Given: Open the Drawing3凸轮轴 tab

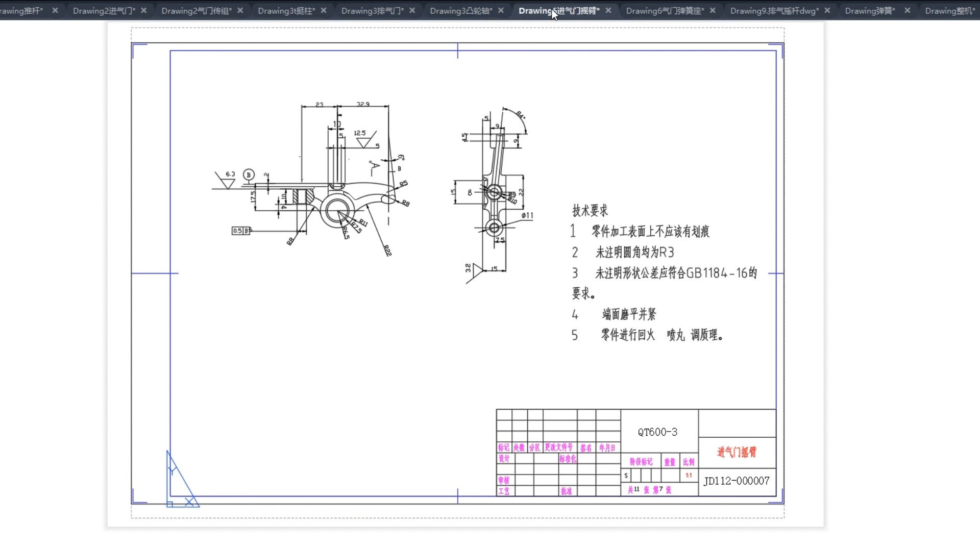Looking at the screenshot, I should pyautogui.click(x=461, y=11).
